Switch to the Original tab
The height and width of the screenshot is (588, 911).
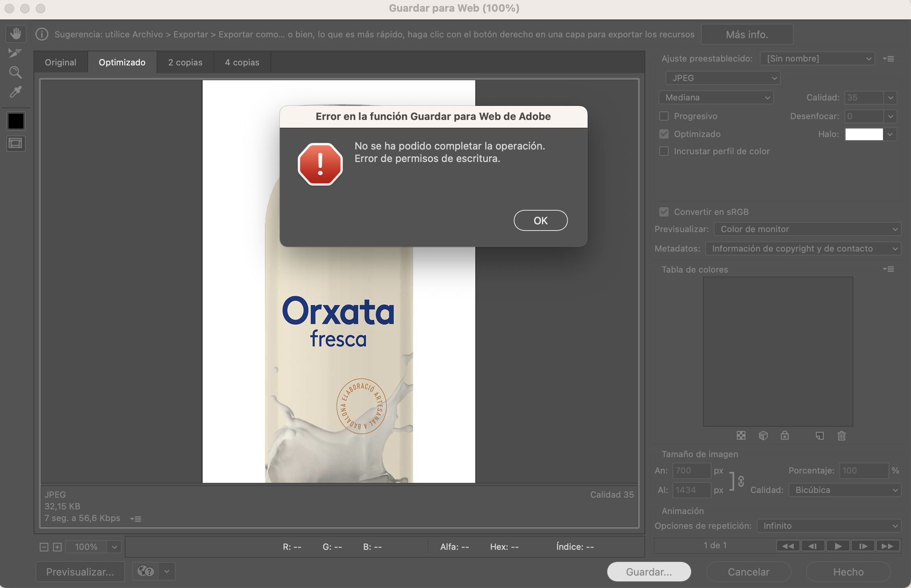[x=60, y=62]
